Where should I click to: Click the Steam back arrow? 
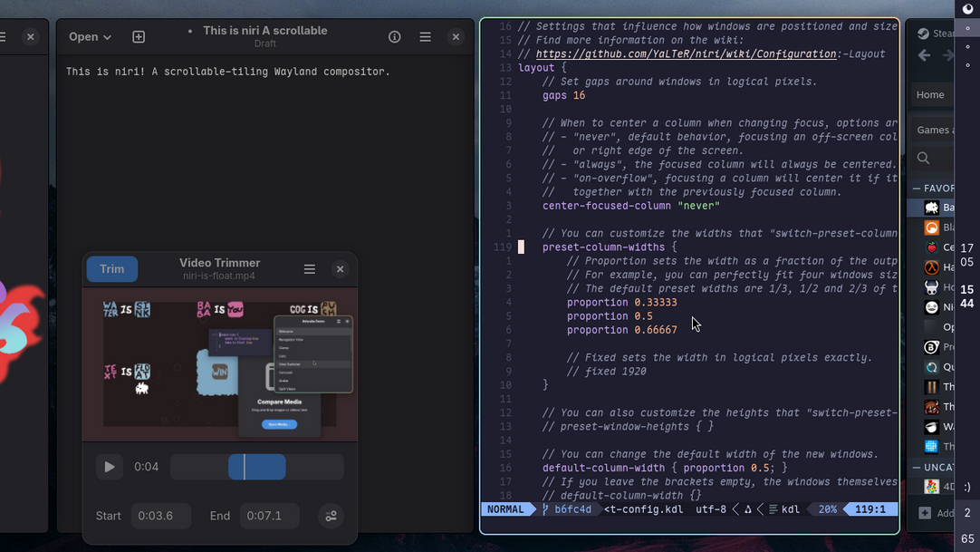pyautogui.click(x=925, y=55)
